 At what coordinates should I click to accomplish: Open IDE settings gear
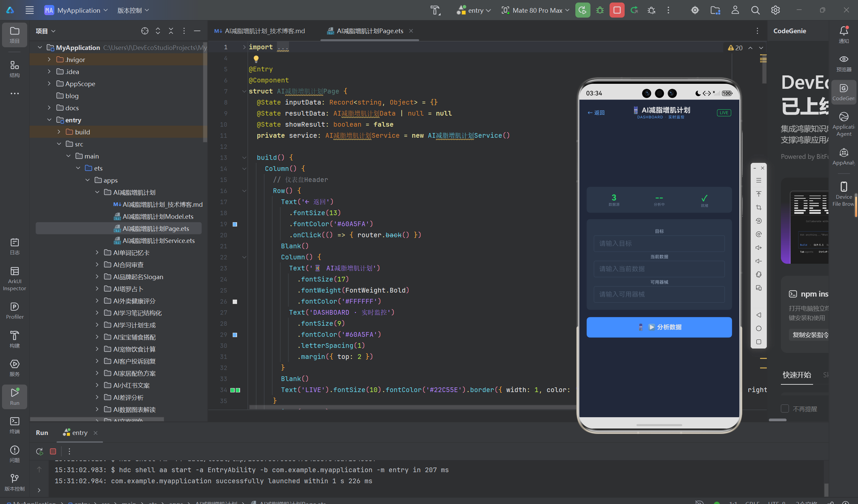tap(775, 10)
